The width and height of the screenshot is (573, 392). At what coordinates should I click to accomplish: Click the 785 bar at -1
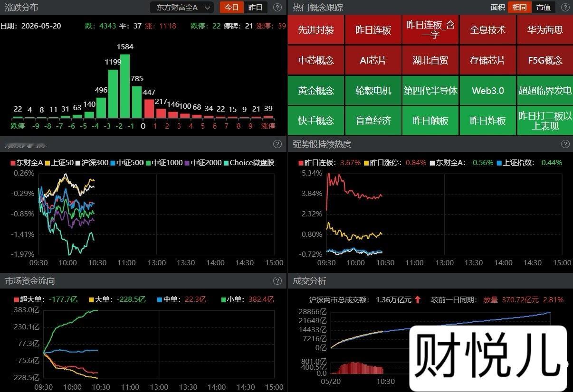tap(137, 102)
